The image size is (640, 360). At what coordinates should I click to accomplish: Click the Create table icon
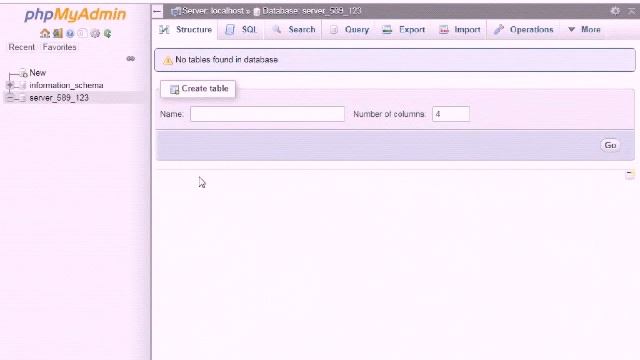pyautogui.click(x=174, y=89)
